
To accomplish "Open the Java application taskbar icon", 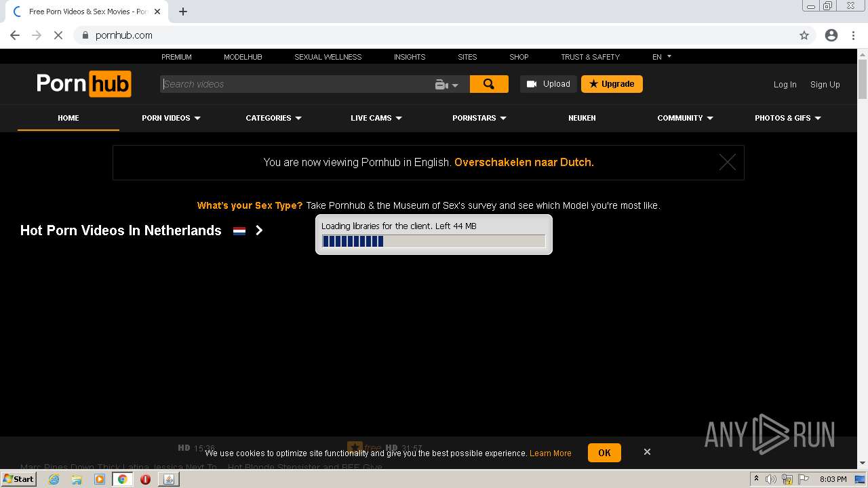I will [168, 479].
